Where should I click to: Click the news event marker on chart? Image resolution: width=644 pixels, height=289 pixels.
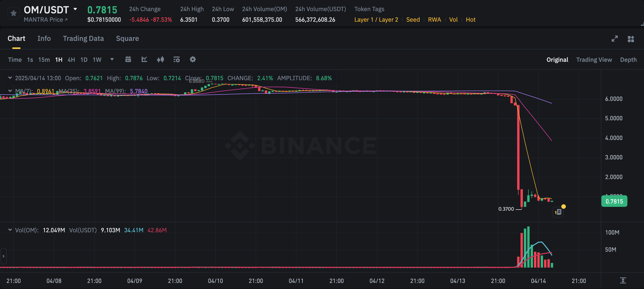[558, 212]
